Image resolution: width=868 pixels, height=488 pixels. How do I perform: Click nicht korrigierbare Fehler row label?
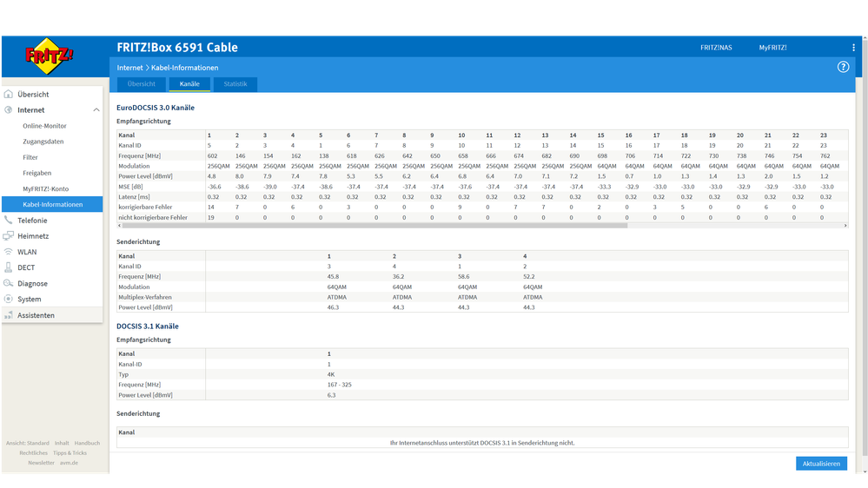153,217
